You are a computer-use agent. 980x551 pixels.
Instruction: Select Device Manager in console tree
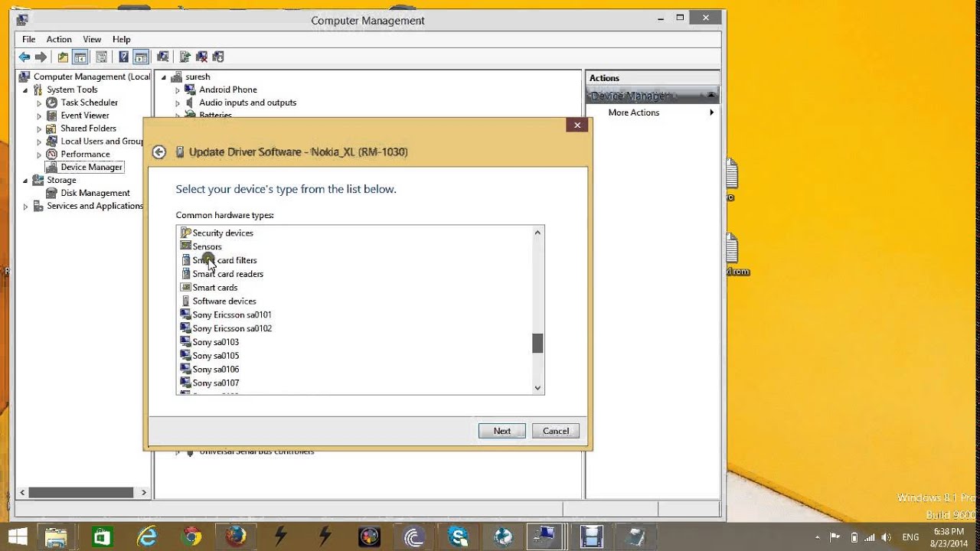[91, 167]
